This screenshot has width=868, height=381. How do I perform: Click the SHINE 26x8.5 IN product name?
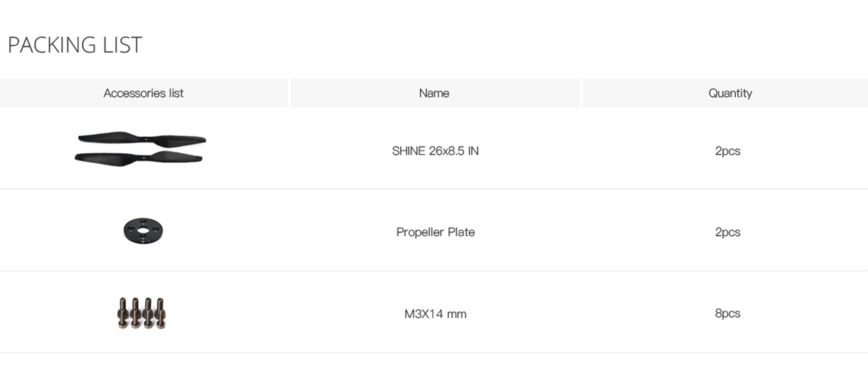(435, 151)
